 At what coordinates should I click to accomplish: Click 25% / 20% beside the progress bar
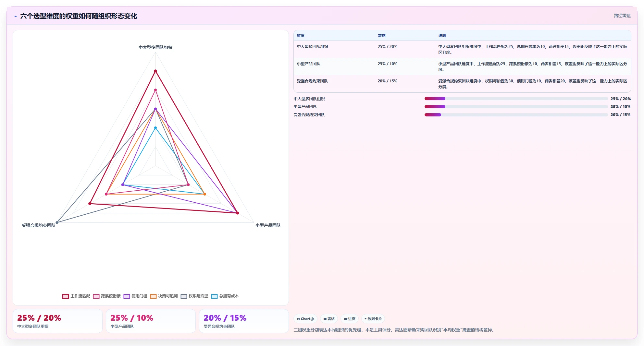(x=620, y=99)
